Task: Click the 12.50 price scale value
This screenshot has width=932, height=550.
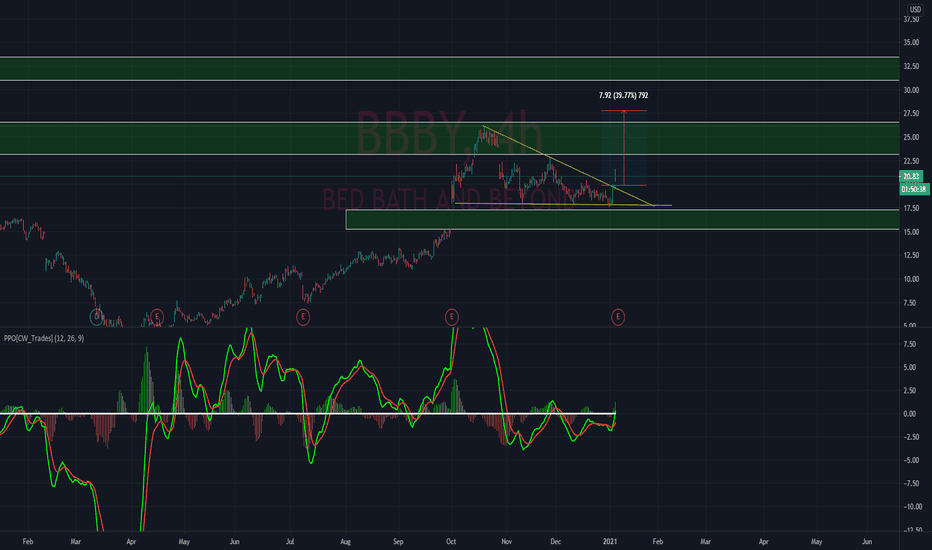Action: (x=911, y=255)
